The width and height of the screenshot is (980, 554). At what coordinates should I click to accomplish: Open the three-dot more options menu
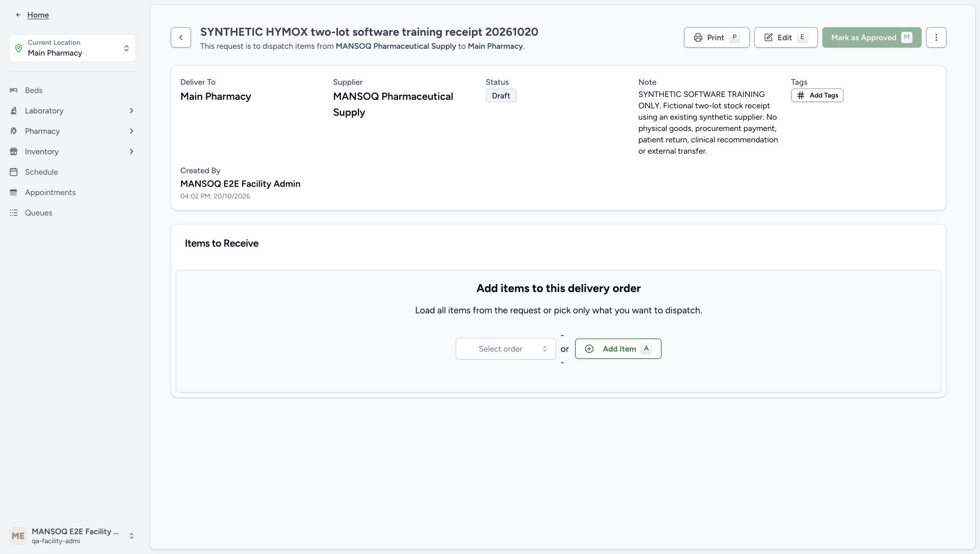coord(936,37)
